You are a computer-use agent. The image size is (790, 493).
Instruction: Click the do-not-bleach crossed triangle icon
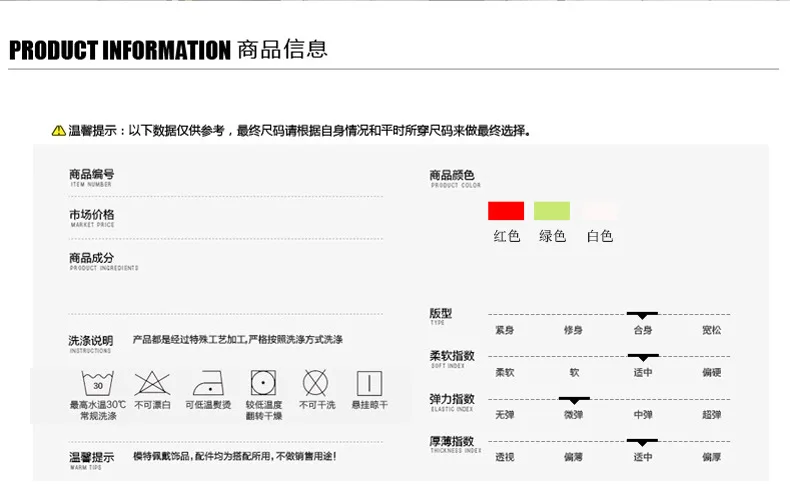tap(152, 383)
